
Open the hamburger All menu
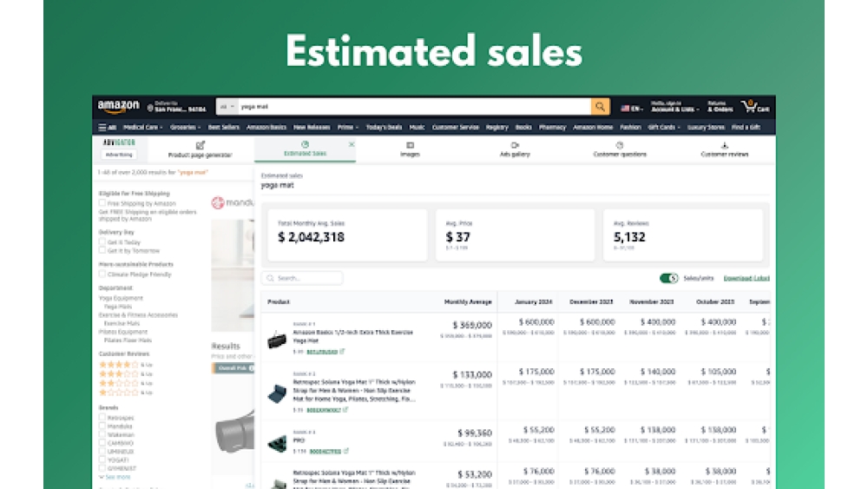pos(107,128)
